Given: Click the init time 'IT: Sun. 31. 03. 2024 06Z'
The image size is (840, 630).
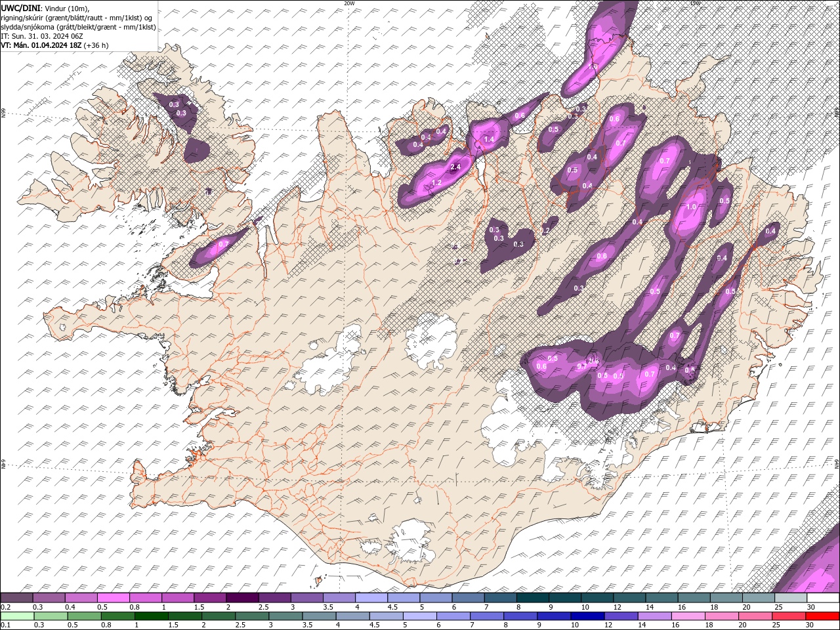Looking at the screenshot, I should [42, 36].
